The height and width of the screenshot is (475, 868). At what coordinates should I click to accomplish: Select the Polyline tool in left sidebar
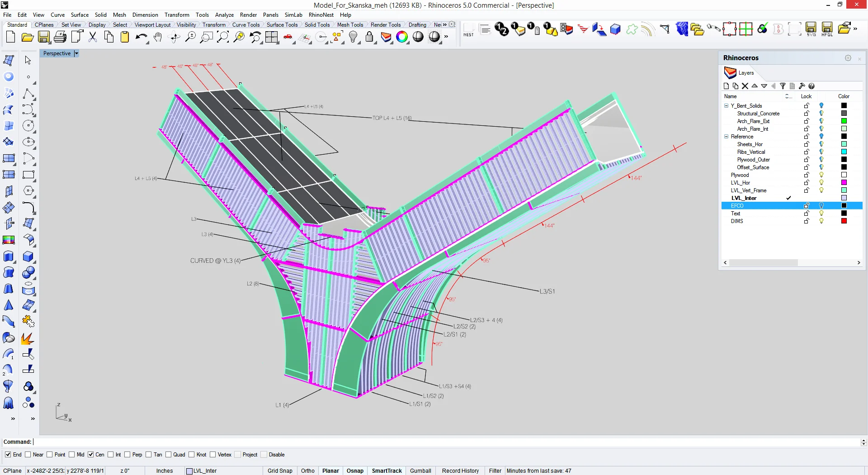28,93
